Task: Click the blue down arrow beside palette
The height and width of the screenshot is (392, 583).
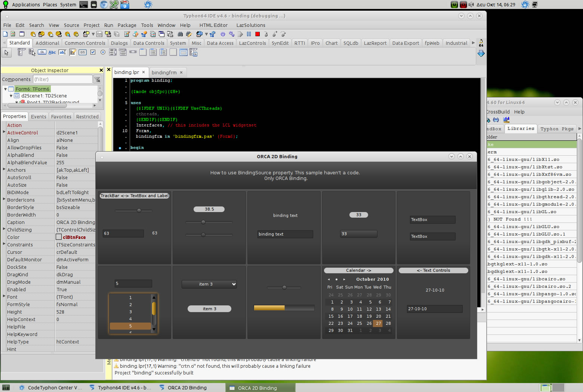Action: 481,53
